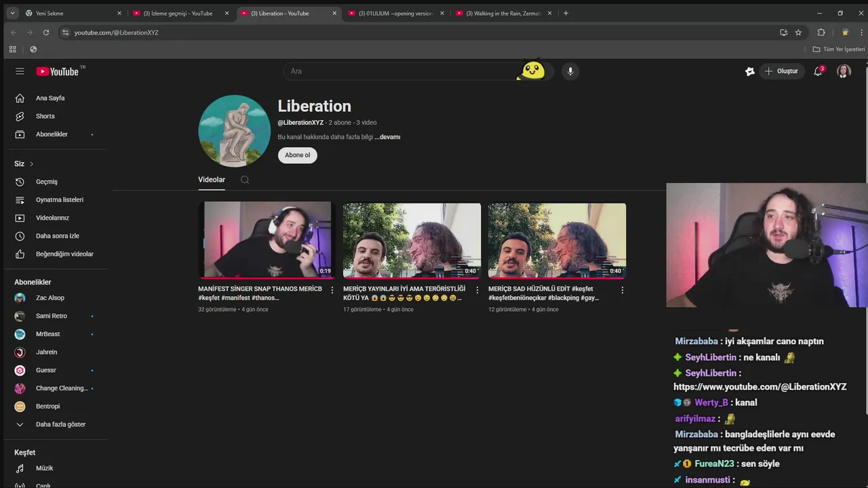This screenshot has height=488, width=868.
Task: Switch to the İzleme geçmişi tab
Action: (x=180, y=13)
